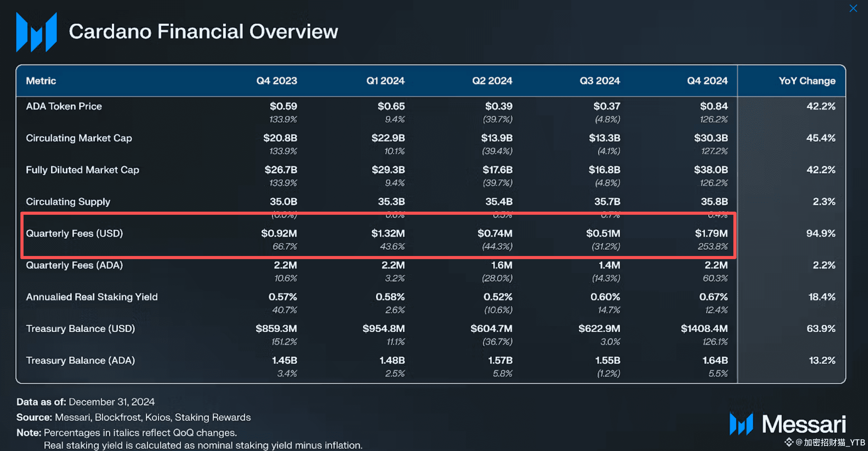Click the watermark icon before 加密招财猫_YTB
Image resolution: width=868 pixels, height=451 pixels.
coord(789,442)
